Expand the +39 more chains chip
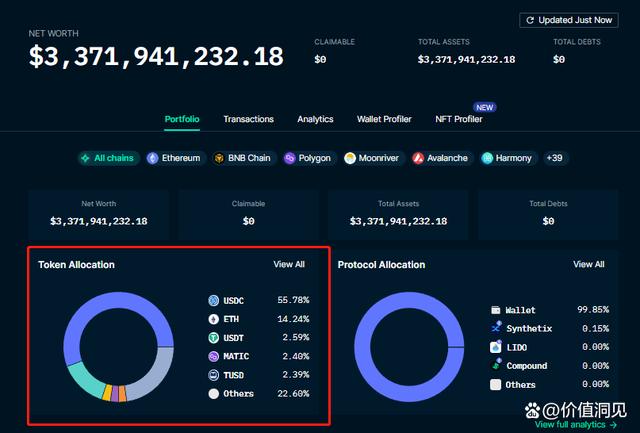The height and width of the screenshot is (433, 640). coord(555,158)
